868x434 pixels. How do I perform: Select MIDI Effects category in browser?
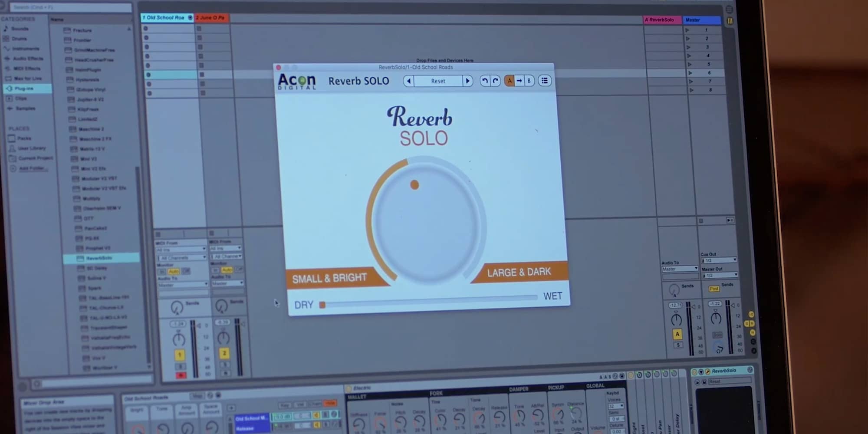(x=26, y=69)
